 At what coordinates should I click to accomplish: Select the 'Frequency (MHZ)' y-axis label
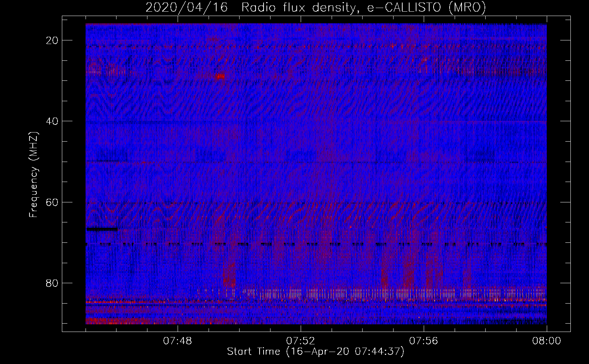pyautogui.click(x=33, y=175)
